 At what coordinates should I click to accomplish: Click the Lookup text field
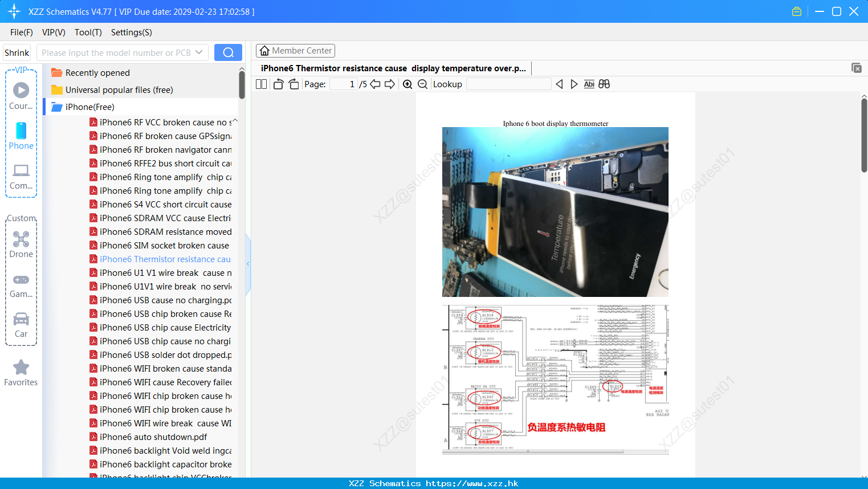509,84
